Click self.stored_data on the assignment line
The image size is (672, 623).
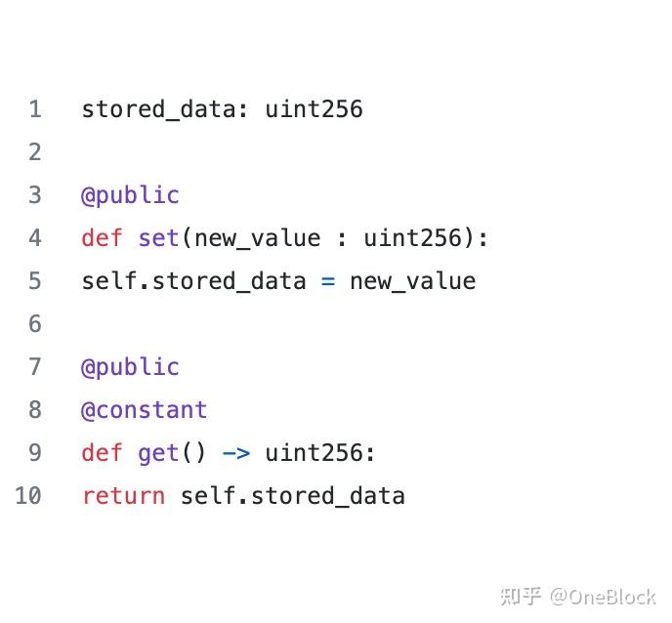click(x=194, y=281)
